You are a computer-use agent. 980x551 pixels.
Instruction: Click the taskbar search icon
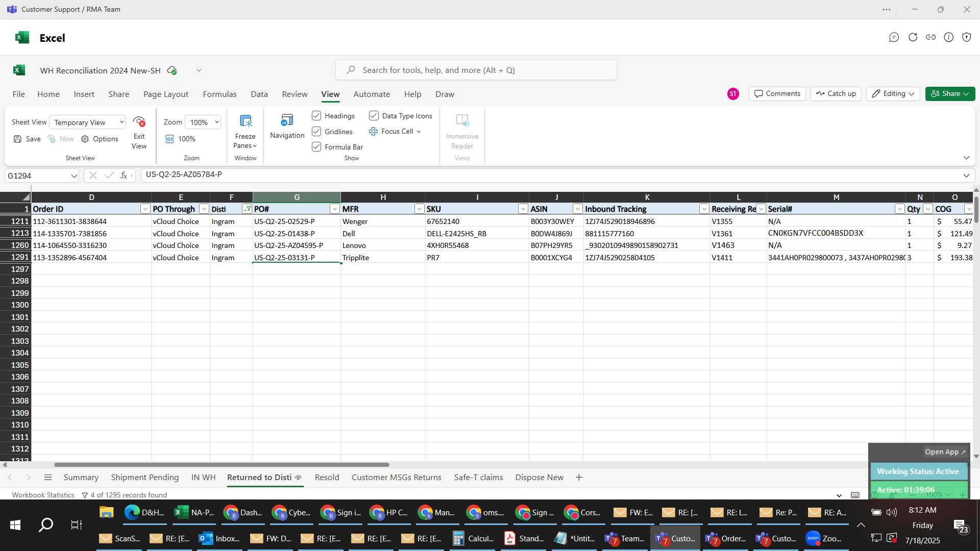[46, 525]
